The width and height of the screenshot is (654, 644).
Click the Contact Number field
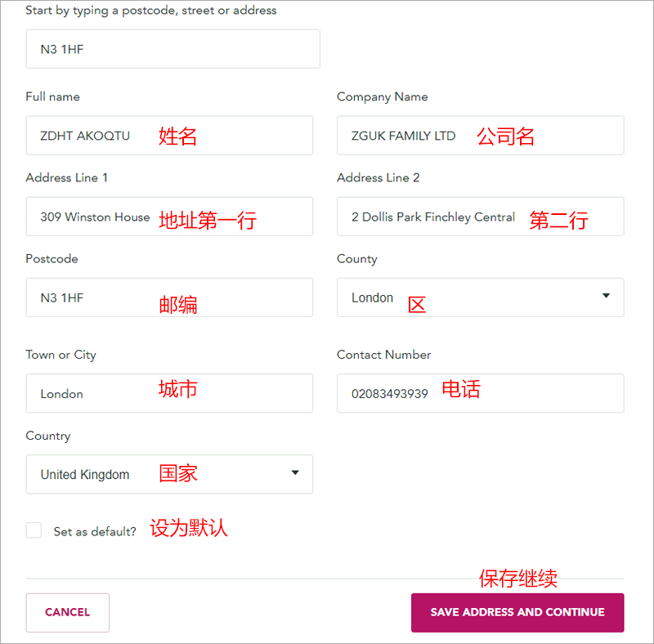pos(481,393)
